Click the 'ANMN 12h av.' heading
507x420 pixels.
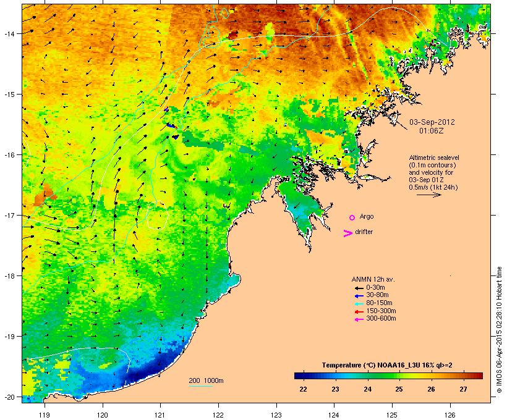pos(373,279)
